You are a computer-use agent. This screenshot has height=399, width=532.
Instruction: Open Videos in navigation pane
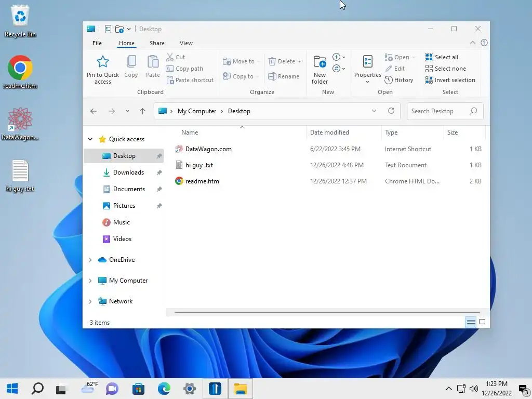[x=124, y=239]
